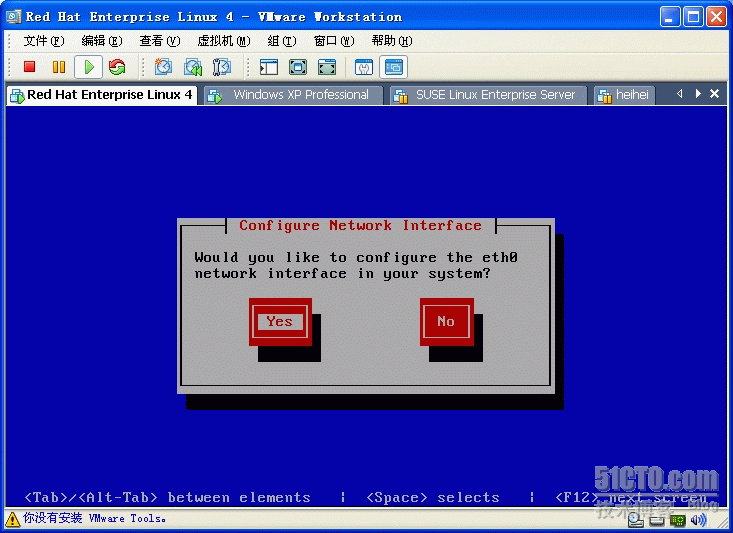733x533 pixels.
Task: Open the 组(T) menu
Action: click(282, 41)
